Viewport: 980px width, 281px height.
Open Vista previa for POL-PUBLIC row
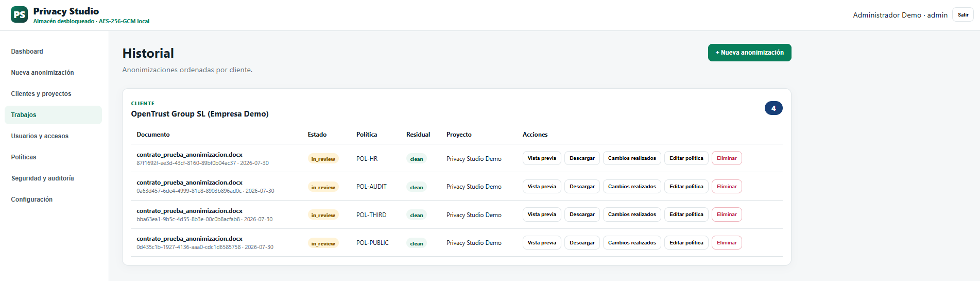coord(542,243)
